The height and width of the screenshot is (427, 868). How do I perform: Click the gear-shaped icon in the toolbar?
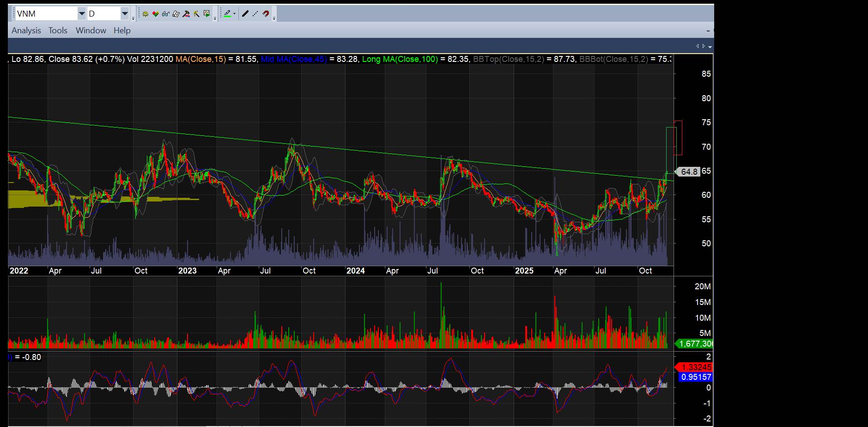coord(145,14)
